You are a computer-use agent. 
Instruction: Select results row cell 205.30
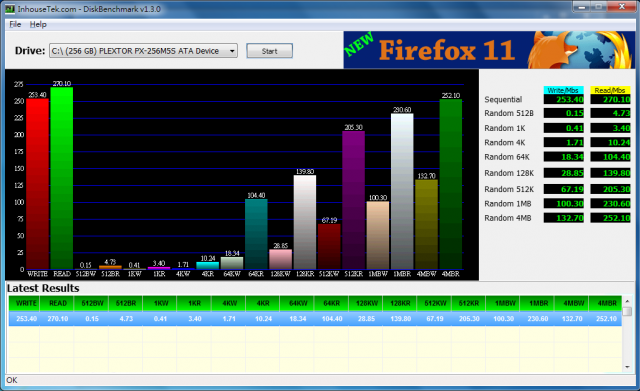point(469,319)
